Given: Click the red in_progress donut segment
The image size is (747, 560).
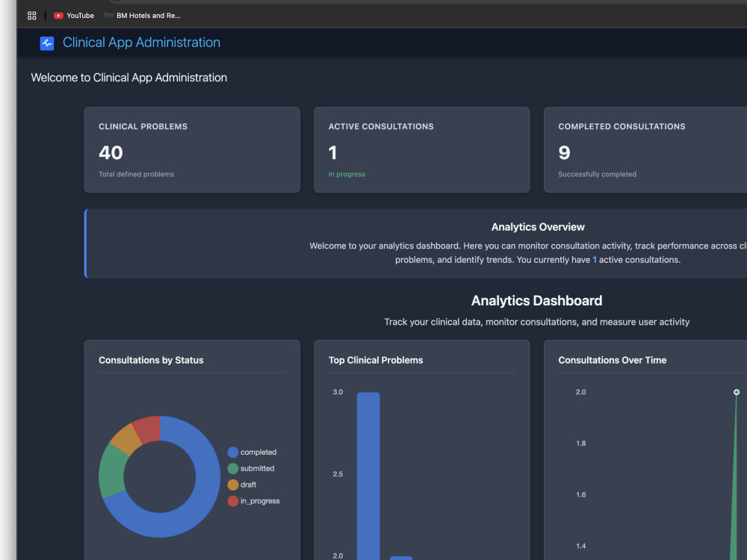Looking at the screenshot, I should [x=148, y=429].
